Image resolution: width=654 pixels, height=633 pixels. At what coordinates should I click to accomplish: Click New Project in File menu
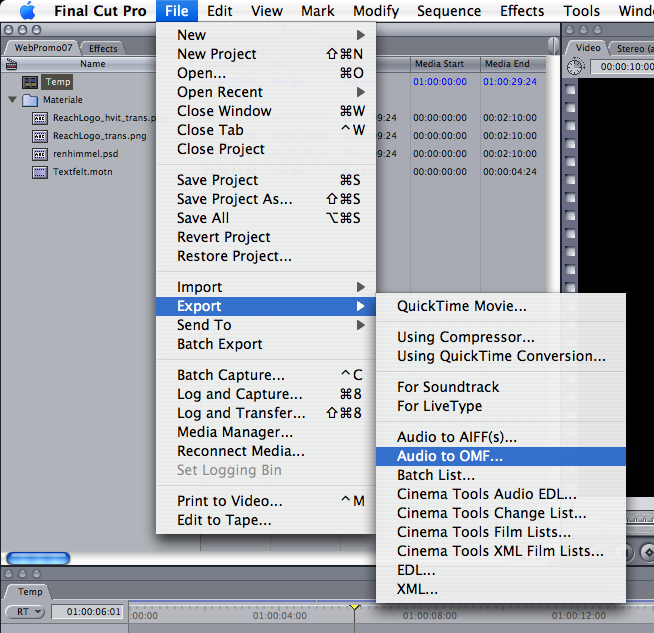266,54
